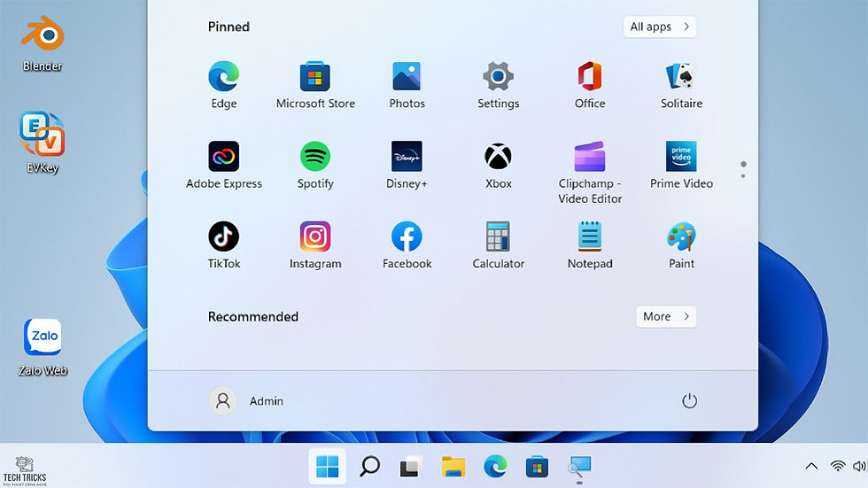Open File Explorer from taskbar
The image size is (868, 488).
[453, 467]
